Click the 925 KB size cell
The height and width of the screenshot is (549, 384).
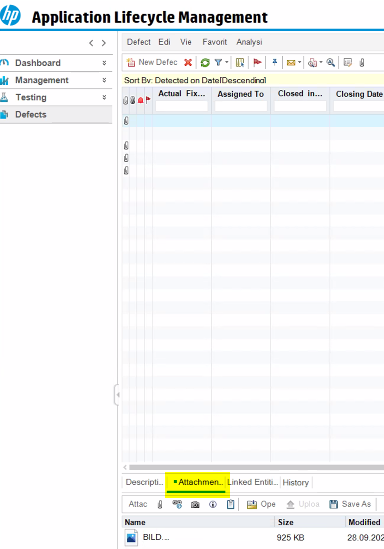click(290, 537)
